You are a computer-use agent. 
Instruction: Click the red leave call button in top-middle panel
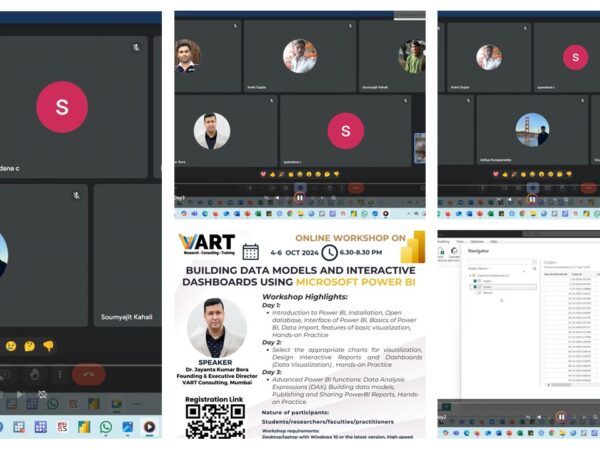pyautogui.click(x=356, y=188)
